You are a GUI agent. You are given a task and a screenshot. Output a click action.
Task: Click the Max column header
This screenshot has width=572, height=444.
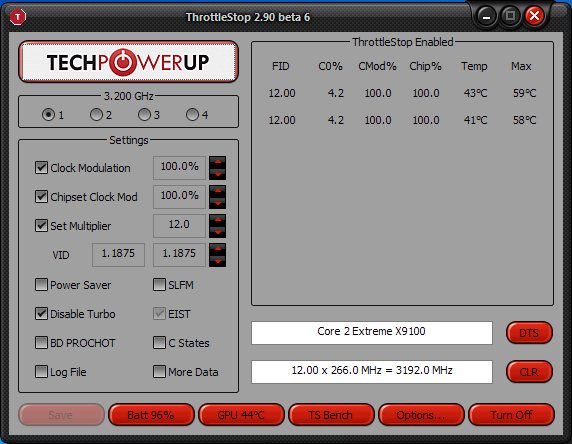pos(521,66)
